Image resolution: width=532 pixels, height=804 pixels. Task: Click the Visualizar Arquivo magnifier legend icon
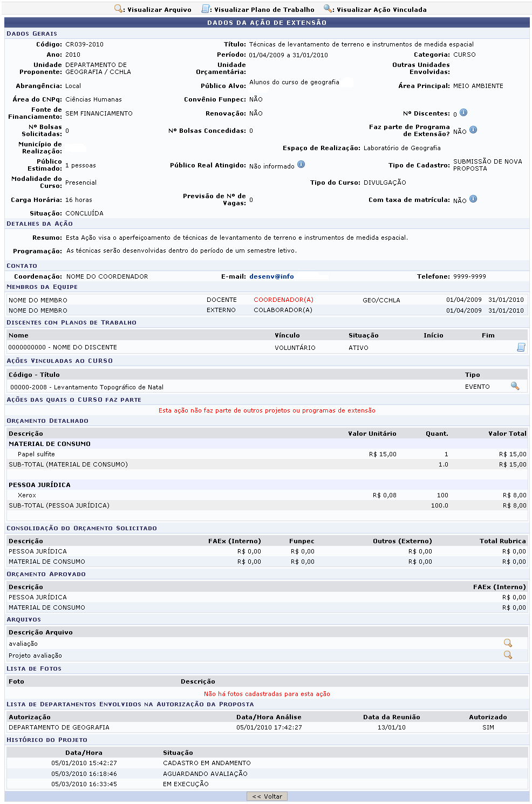pos(119,9)
